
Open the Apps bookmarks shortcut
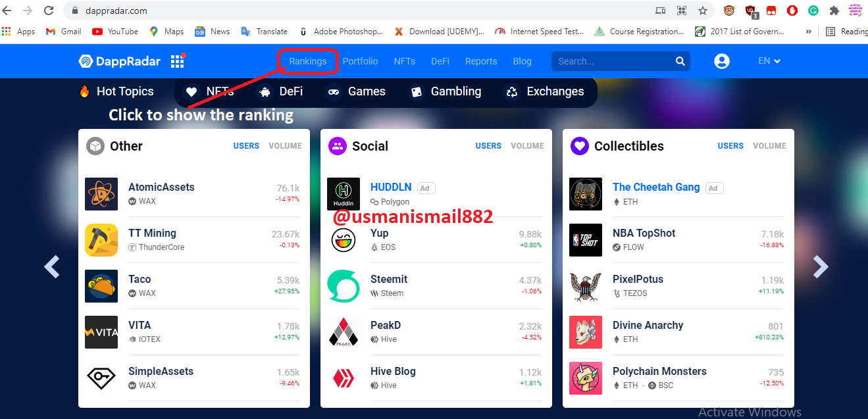pyautogui.click(x=18, y=32)
